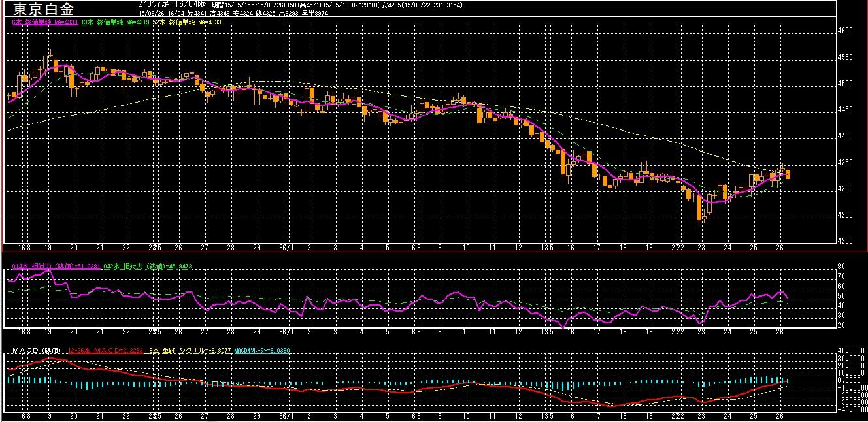Click the MACD axis label 0.0000

[850, 380]
